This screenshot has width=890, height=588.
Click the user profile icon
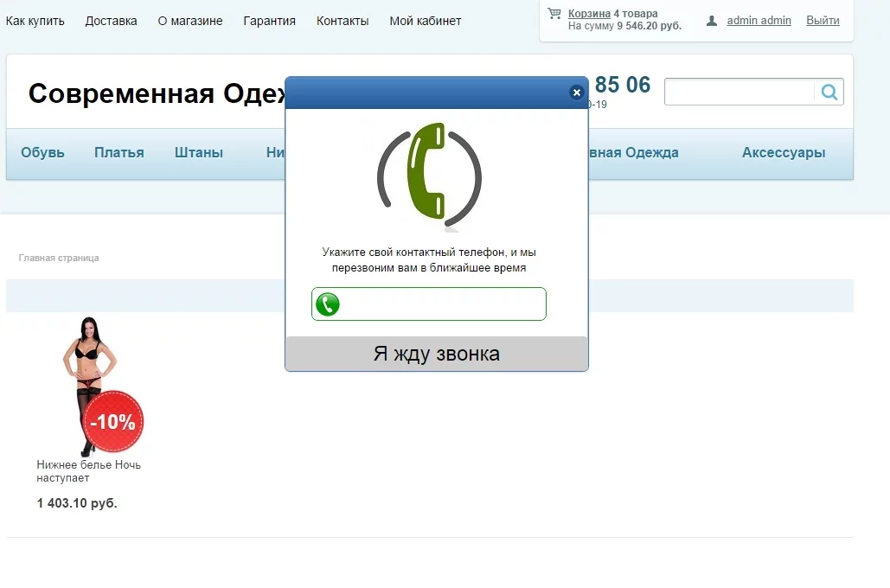tap(712, 21)
